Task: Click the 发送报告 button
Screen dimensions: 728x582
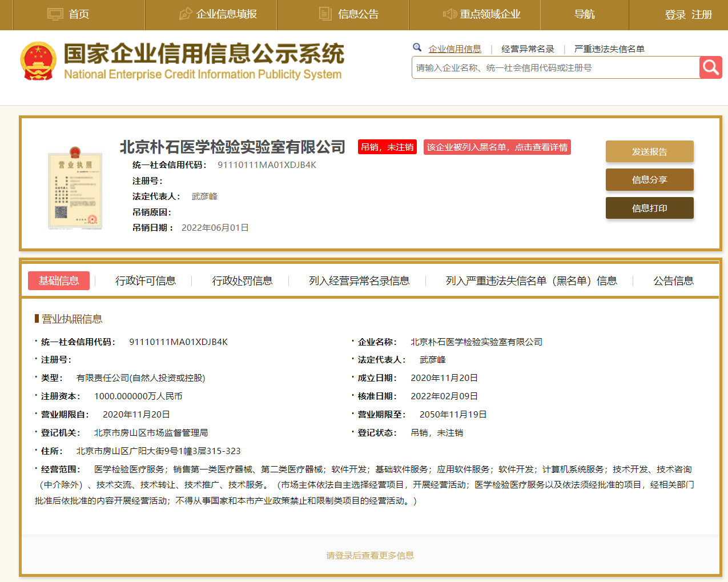Action: (649, 151)
